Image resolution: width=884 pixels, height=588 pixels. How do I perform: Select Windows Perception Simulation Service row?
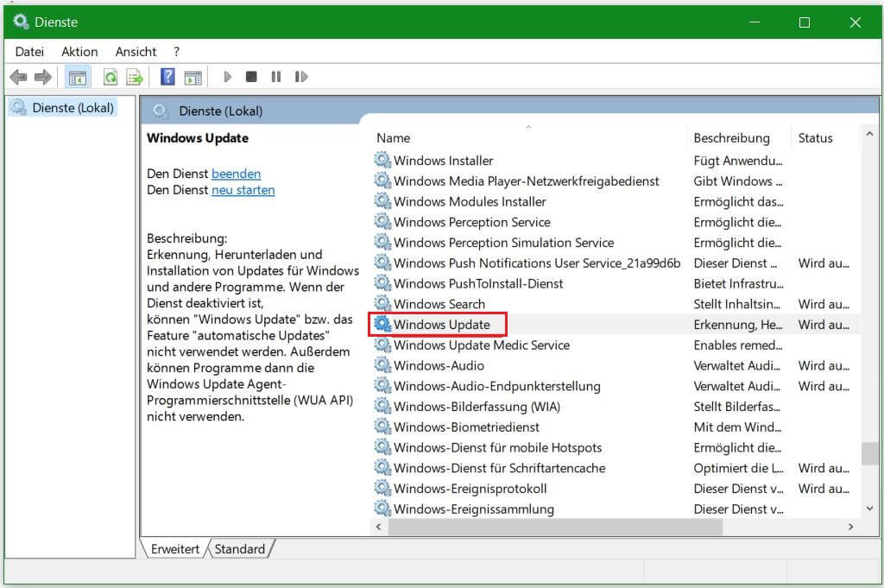point(503,243)
